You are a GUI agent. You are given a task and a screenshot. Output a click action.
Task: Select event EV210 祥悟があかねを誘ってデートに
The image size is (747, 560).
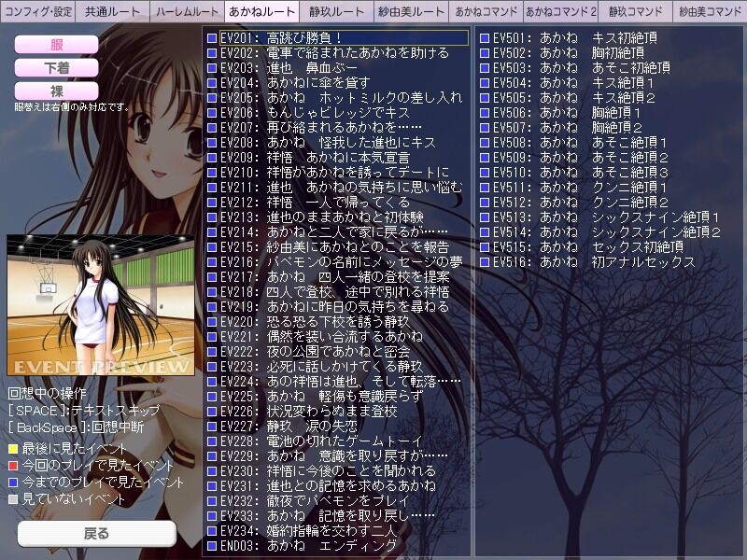point(334,173)
